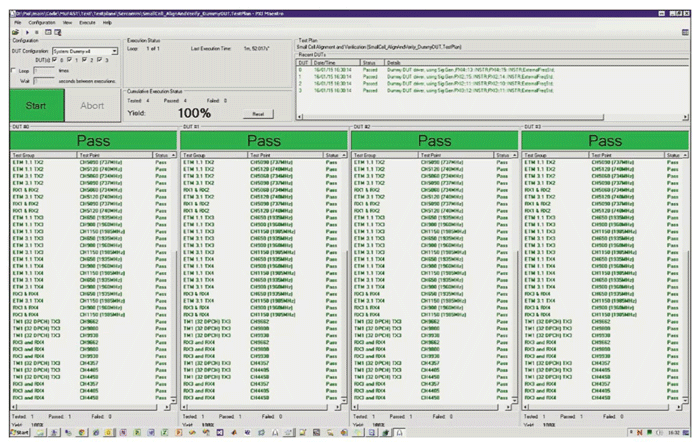Click Test Group column header in DUT #3

555,155
